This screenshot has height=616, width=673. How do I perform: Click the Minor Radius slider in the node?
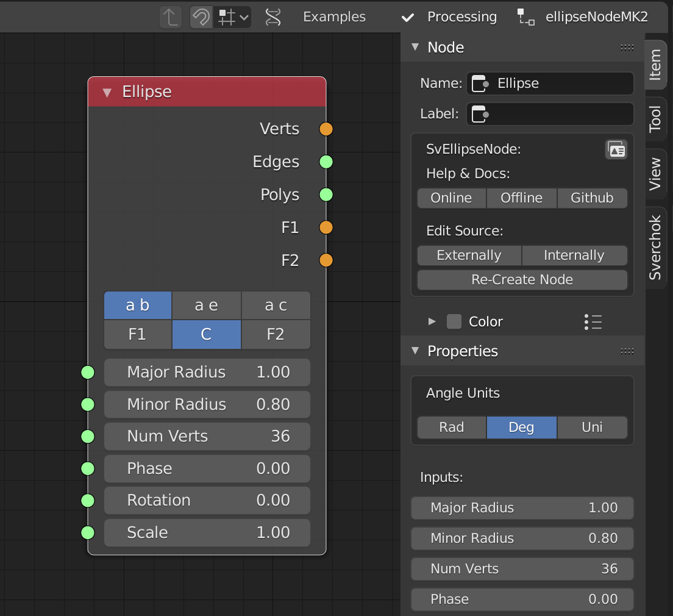[207, 404]
